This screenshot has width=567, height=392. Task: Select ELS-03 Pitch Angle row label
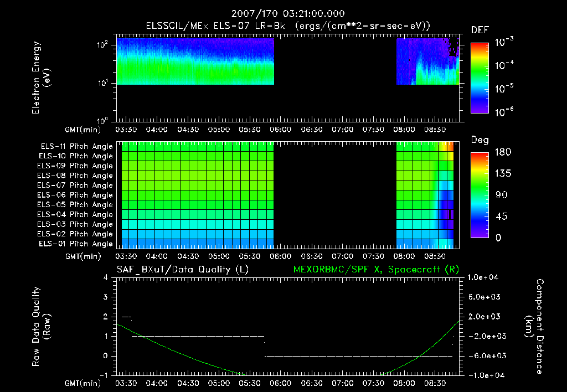[x=75, y=225]
